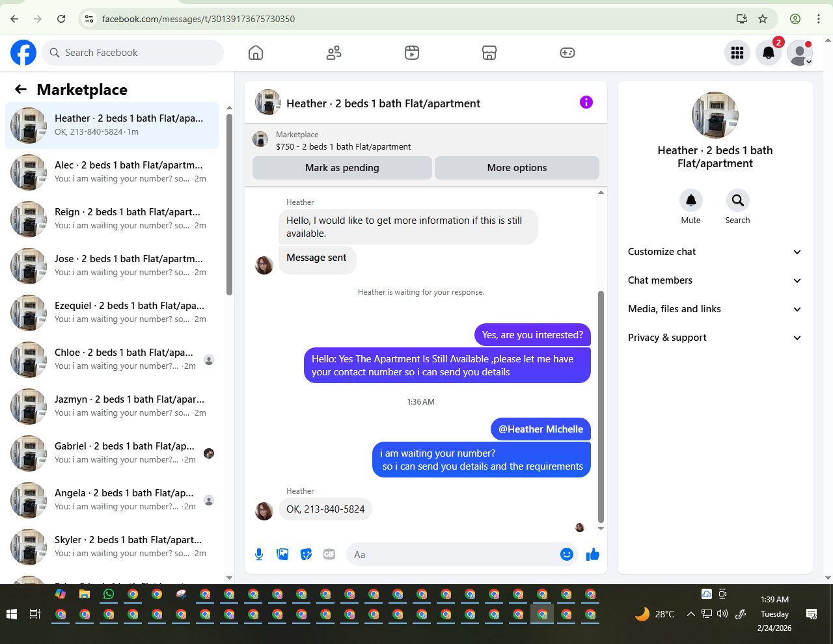The image size is (833, 644).
Task: Click More options button
Action: pyautogui.click(x=517, y=168)
